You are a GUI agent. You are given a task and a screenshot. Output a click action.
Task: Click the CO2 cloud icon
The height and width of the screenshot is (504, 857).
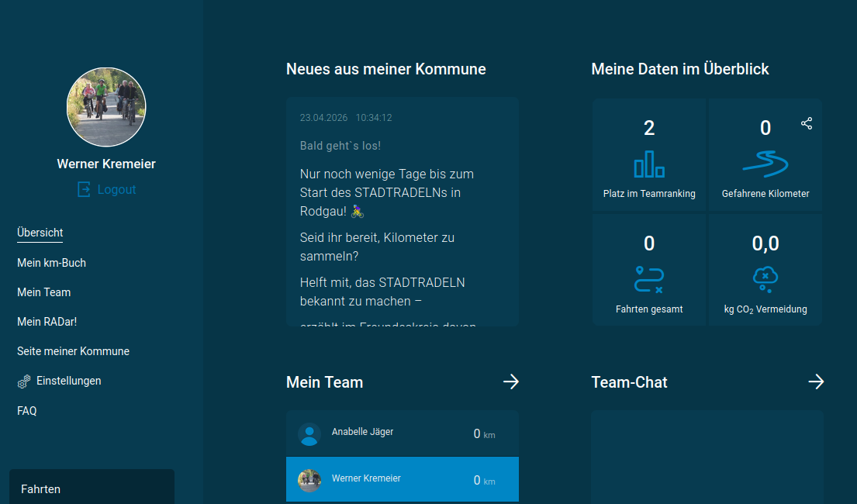pyautogui.click(x=765, y=278)
